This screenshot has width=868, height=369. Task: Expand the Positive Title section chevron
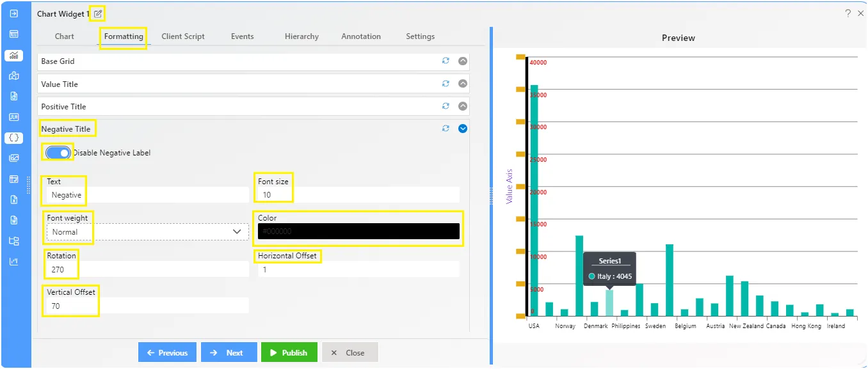tap(463, 106)
